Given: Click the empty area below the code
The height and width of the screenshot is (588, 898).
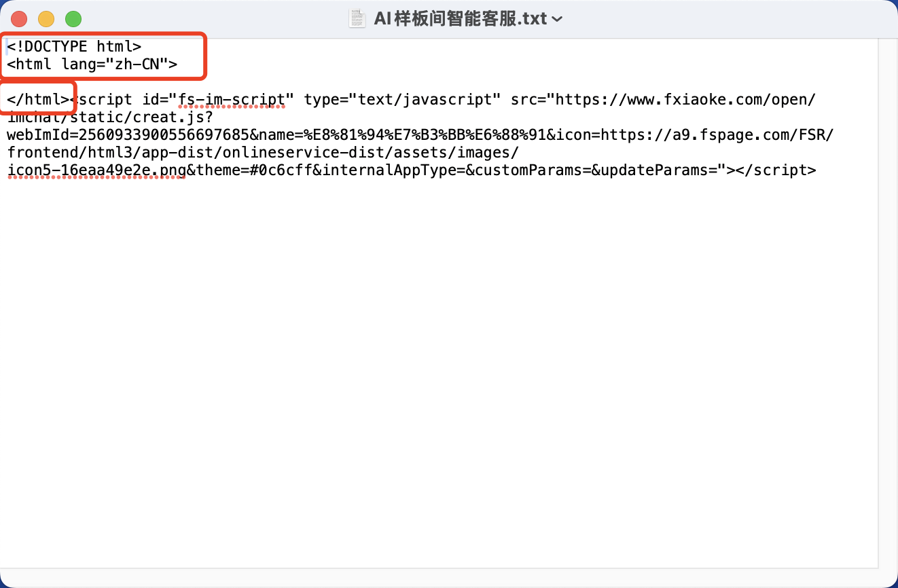Looking at the screenshot, I should tap(435, 373).
